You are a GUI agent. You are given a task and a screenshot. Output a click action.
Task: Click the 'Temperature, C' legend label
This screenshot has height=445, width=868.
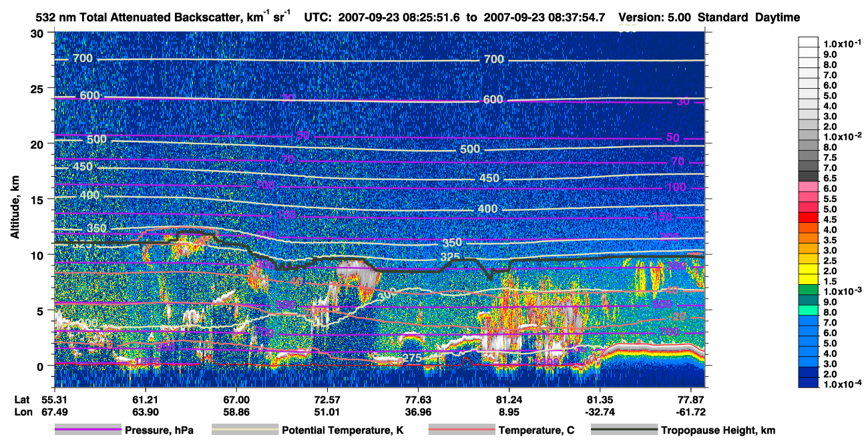click(x=536, y=431)
